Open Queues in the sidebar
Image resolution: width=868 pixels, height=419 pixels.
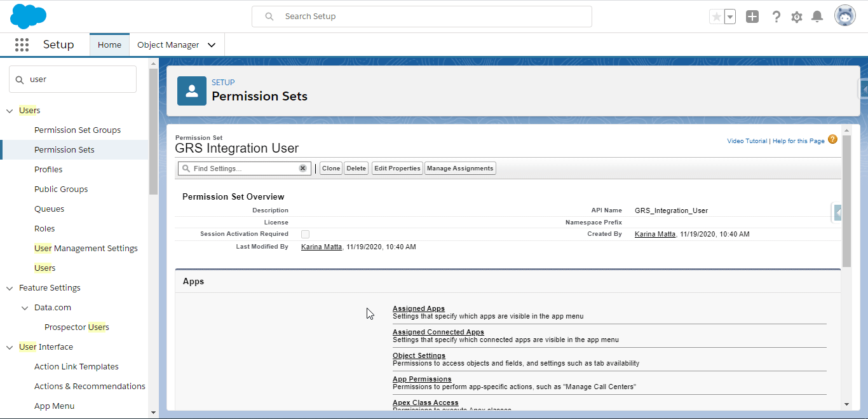tap(49, 209)
